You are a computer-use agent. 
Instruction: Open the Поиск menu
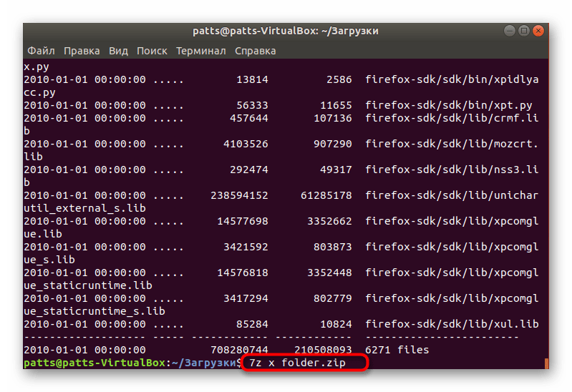(x=152, y=51)
